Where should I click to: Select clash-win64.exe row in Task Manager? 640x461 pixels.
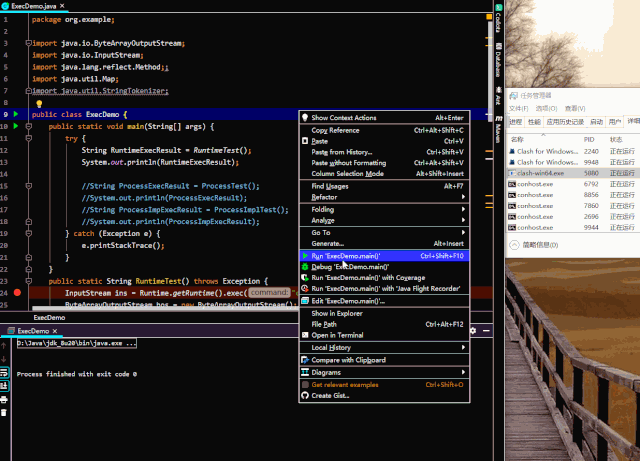573,173
